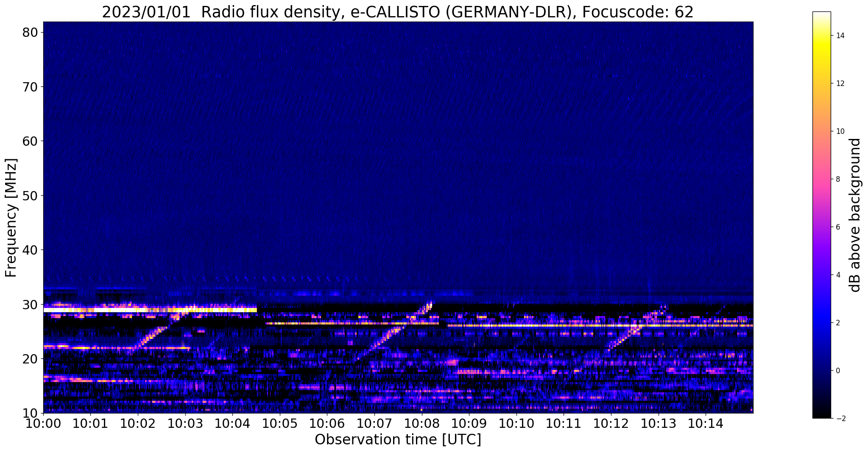Click the 10:08 time tick label
This screenshot has height=452, width=868.
click(422, 424)
